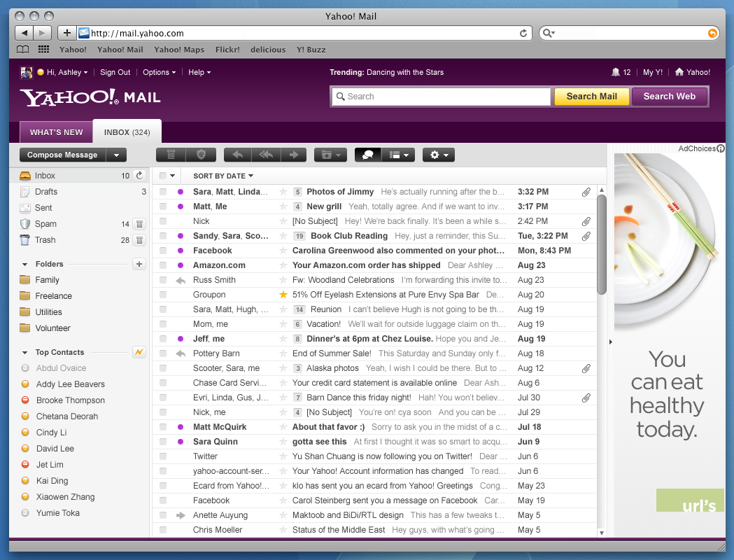The width and height of the screenshot is (734, 560).
Task: Select the checkbox for Facebook Carolina Greenwood email
Action: (x=163, y=251)
